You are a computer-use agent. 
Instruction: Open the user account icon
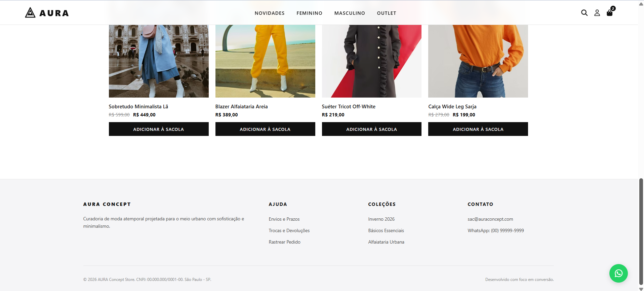click(x=597, y=13)
